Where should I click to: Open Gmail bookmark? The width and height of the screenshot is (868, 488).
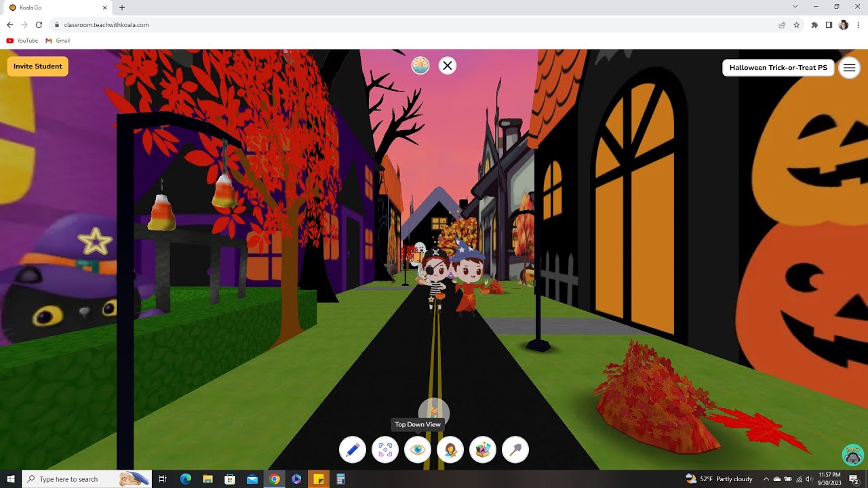click(58, 41)
